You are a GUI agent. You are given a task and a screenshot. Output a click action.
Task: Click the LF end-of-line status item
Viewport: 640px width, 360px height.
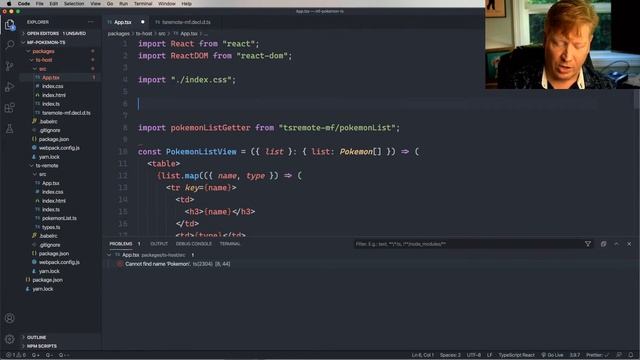489,355
